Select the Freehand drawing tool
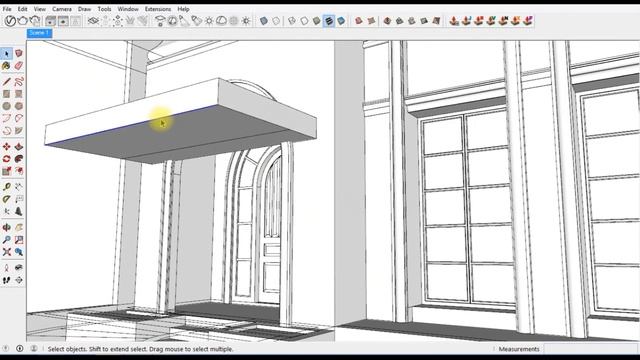The width and height of the screenshot is (640, 360). 19,82
